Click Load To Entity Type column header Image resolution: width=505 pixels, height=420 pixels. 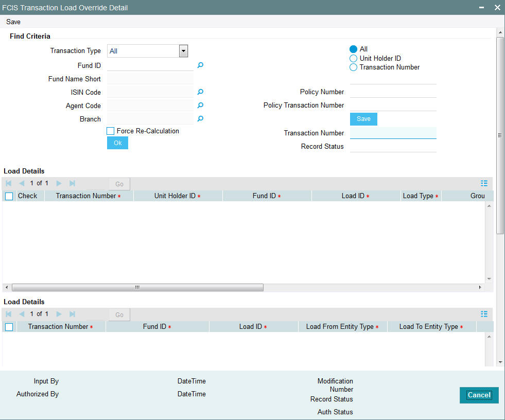(x=431, y=327)
